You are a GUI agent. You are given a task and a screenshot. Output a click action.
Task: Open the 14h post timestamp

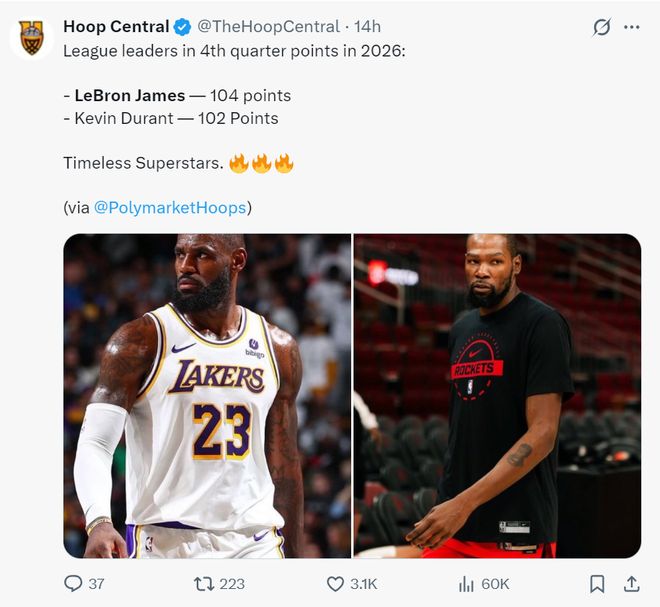click(x=367, y=27)
